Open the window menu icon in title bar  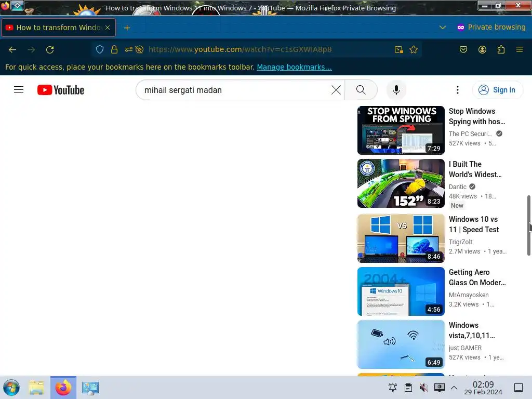[17, 5]
